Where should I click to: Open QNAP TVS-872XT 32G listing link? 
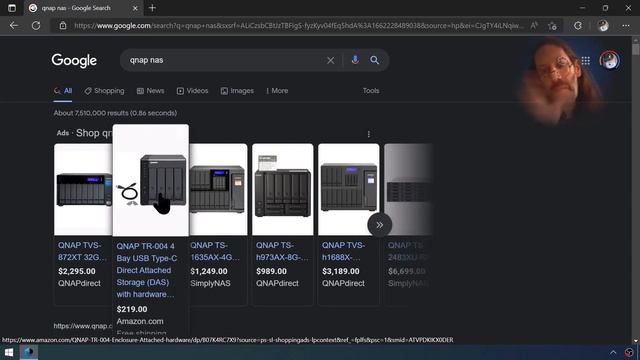coord(82,251)
